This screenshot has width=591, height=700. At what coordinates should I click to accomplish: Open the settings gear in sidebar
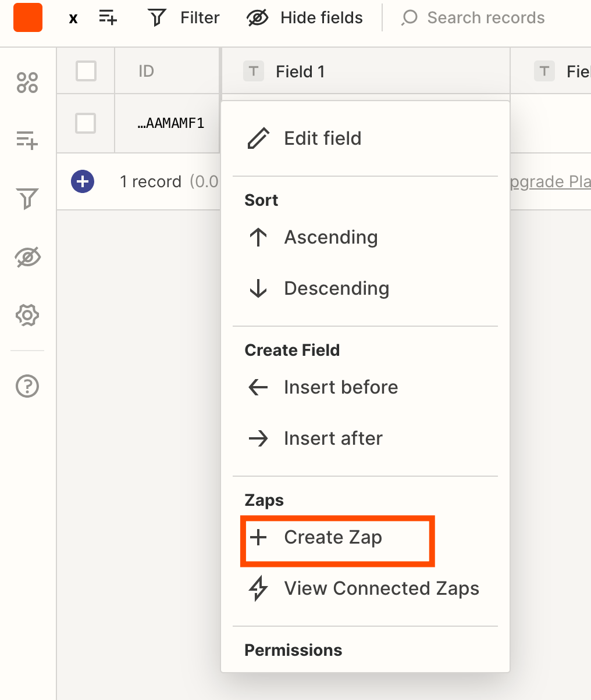[27, 315]
